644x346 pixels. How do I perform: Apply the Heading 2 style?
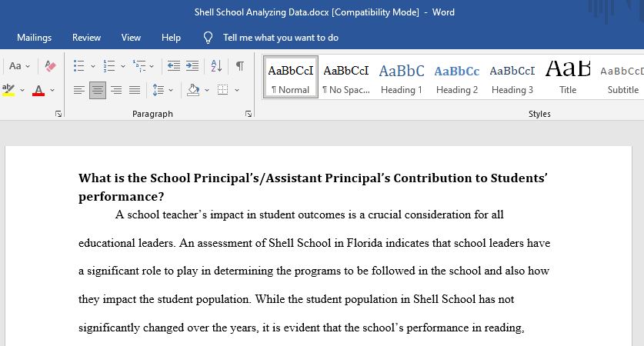457,78
